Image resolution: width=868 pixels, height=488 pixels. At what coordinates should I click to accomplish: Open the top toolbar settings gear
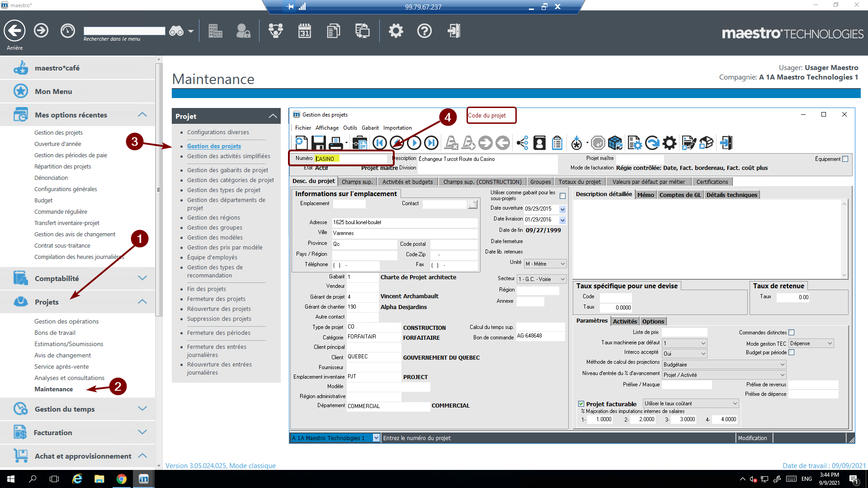point(396,31)
